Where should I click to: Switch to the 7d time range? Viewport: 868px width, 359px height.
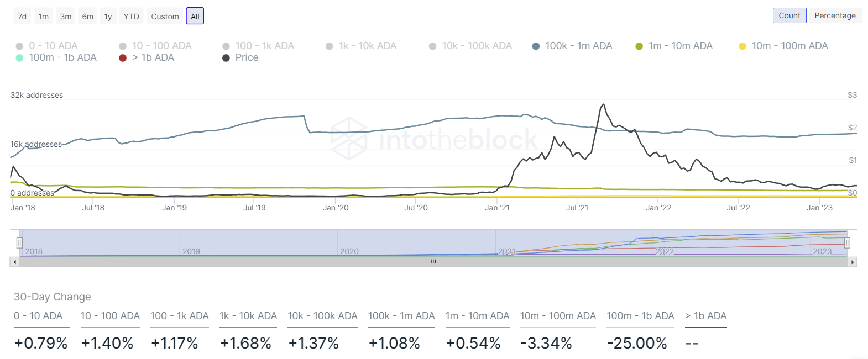coord(22,16)
